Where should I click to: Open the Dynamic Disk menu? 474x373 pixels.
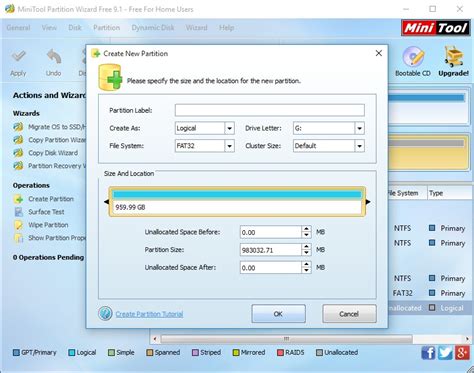pyautogui.click(x=153, y=28)
